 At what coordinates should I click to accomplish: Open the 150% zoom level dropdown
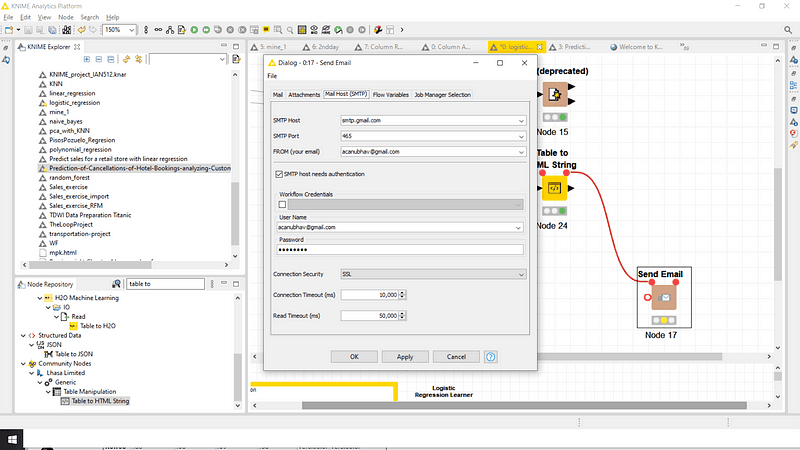131,30
